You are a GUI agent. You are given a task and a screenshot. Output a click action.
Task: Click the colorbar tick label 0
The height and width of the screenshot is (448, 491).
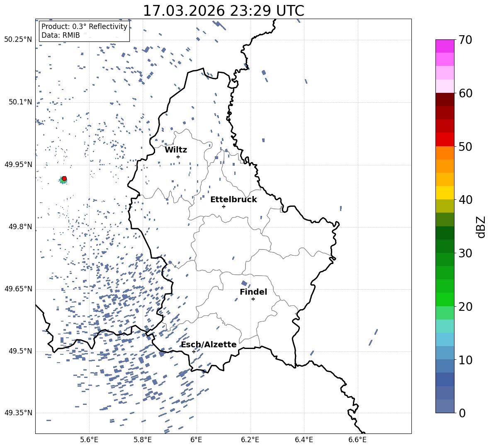(462, 413)
